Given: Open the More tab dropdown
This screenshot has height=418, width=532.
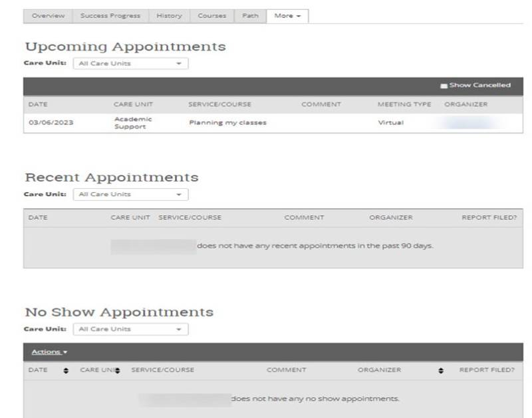Looking at the screenshot, I should [287, 16].
